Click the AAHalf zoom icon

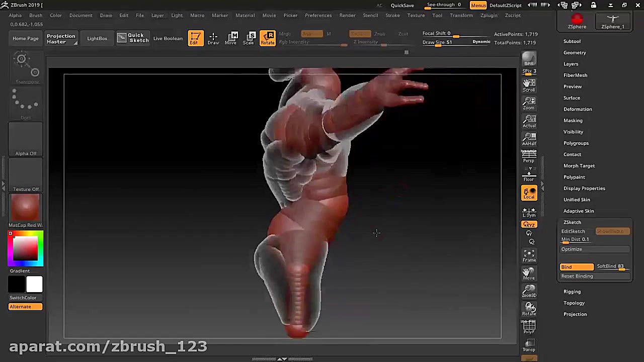coord(529,139)
